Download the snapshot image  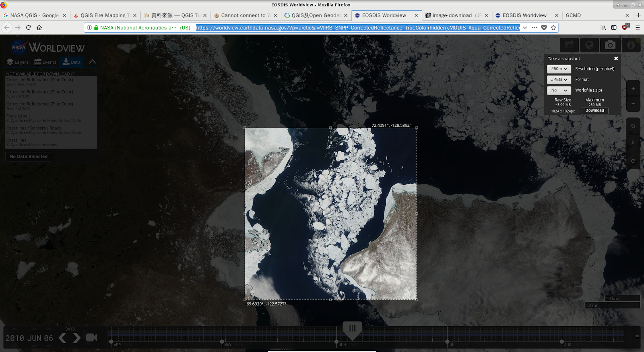(x=594, y=110)
